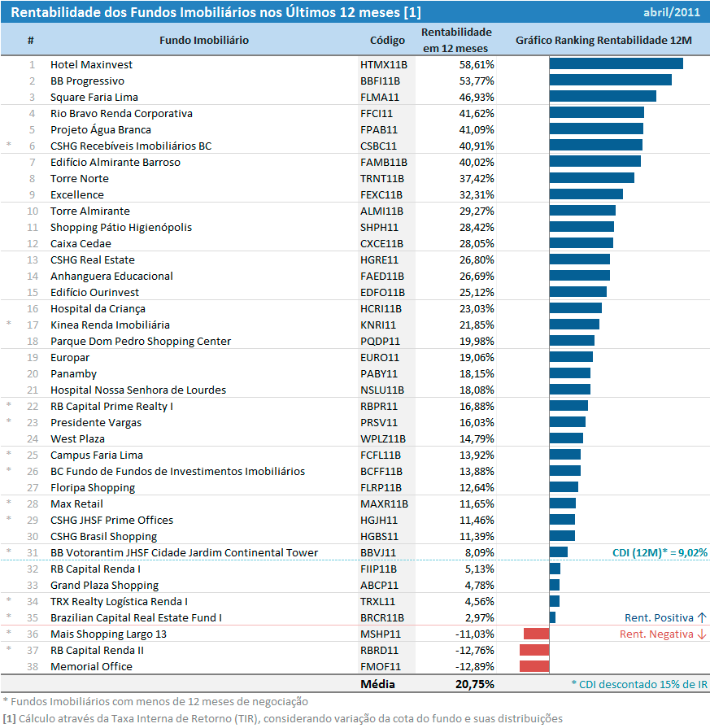Click the BB Progressivo fund name
The height and width of the screenshot is (728, 710).
(87, 81)
